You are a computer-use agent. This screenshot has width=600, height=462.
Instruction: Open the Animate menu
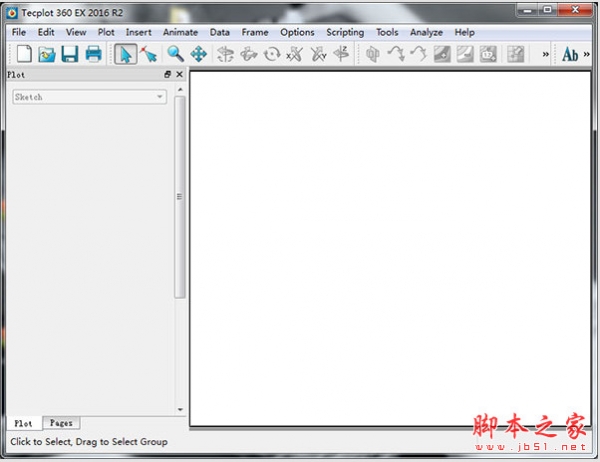[180, 32]
